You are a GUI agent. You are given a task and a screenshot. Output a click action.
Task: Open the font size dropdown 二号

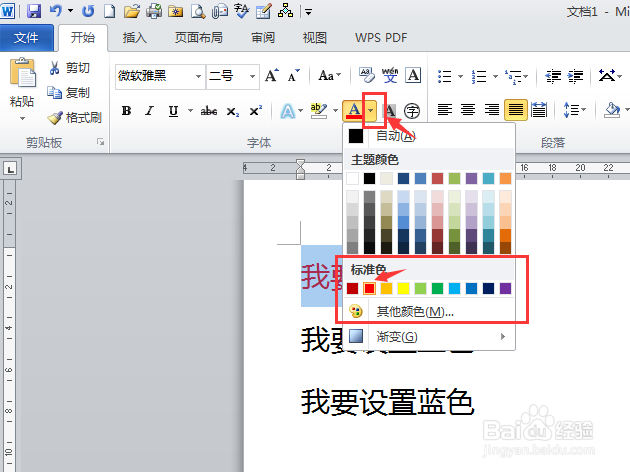point(252,76)
